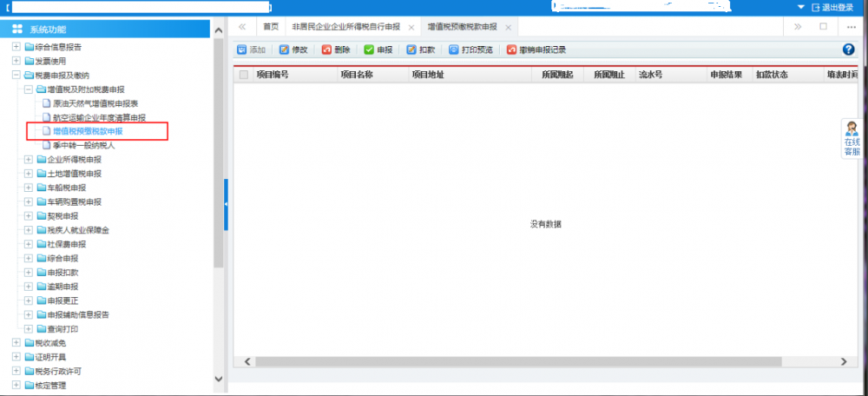Open the 在线客服 online customer service widget
868x396 pixels.
pyautogui.click(x=852, y=138)
